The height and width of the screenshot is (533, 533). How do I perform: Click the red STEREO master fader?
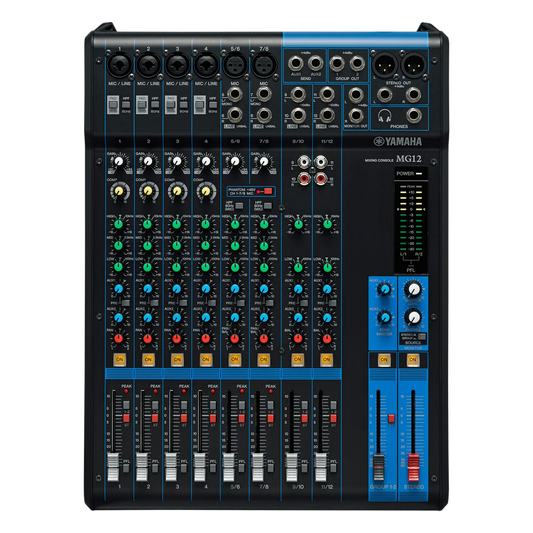tap(414, 467)
